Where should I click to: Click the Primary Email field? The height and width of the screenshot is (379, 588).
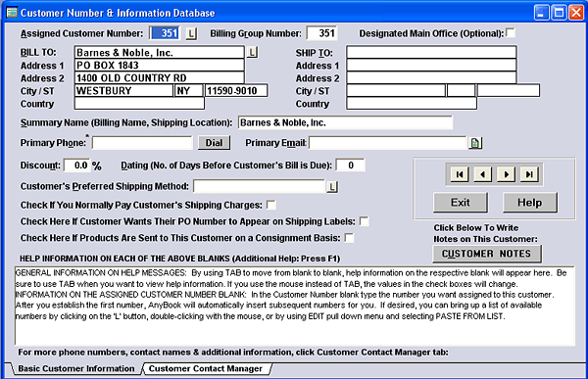click(388, 143)
